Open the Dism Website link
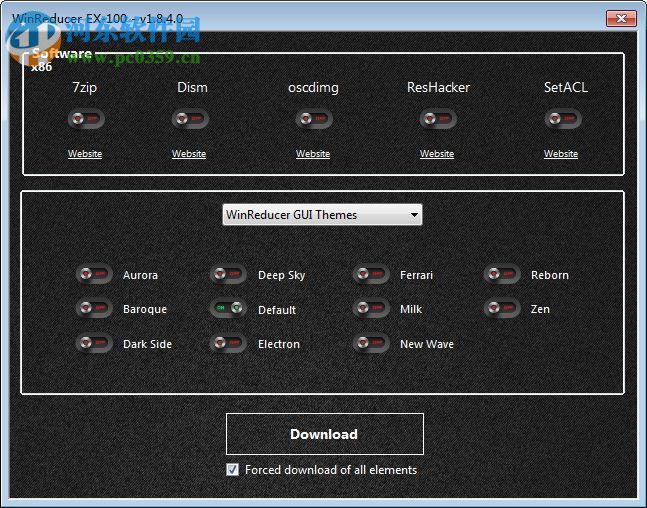Viewport: 647px width, 508px height. click(x=189, y=154)
